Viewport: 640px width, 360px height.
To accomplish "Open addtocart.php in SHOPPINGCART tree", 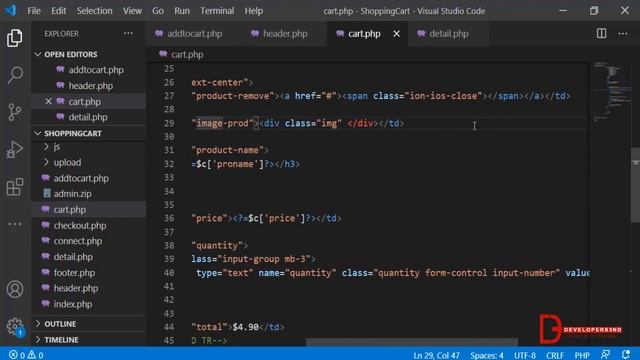I will 81,178.
